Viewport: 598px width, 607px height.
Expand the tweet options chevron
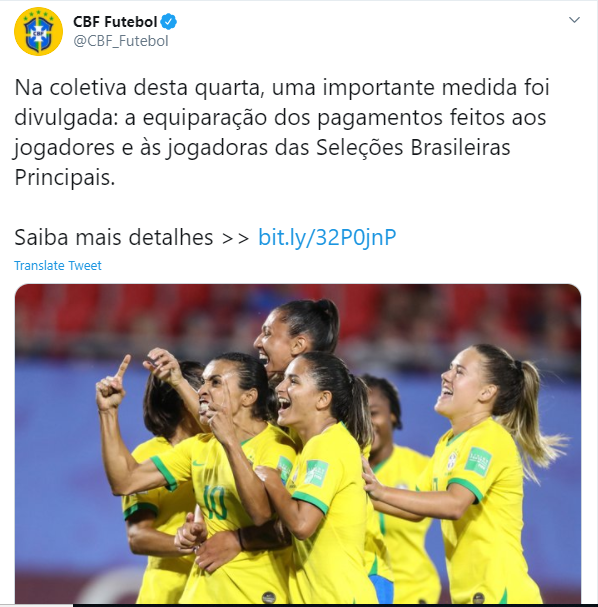pos(574,20)
